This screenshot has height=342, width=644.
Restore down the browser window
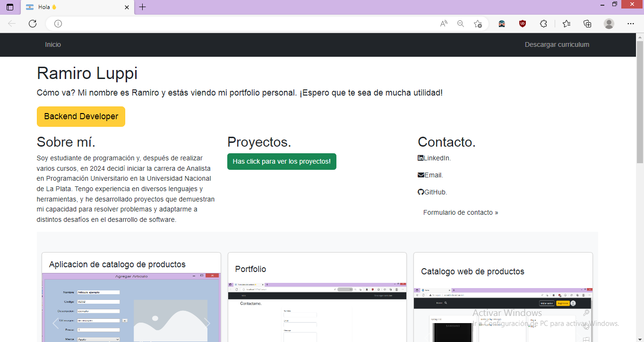coord(615,4)
